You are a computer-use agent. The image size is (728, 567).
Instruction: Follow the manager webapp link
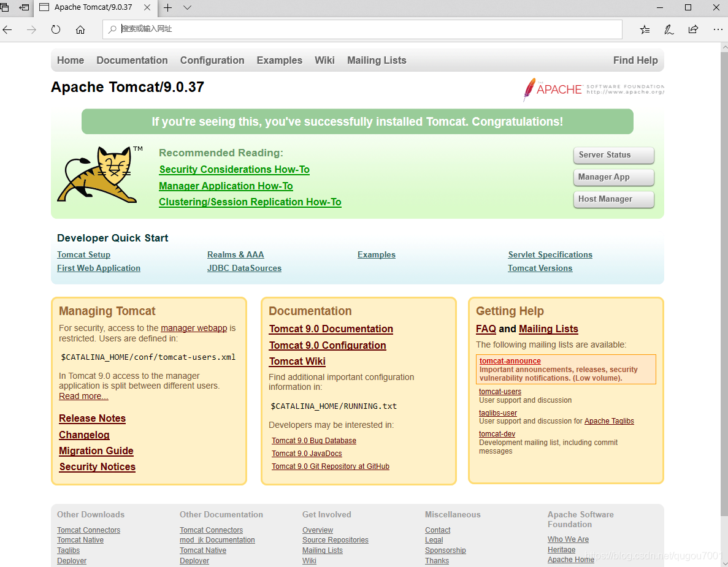[194, 328]
